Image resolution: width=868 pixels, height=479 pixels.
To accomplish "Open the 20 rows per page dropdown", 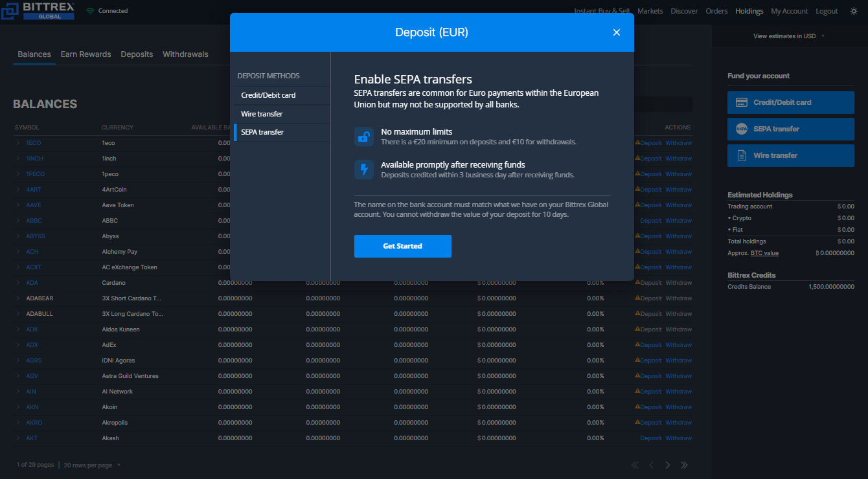I will coord(92,465).
